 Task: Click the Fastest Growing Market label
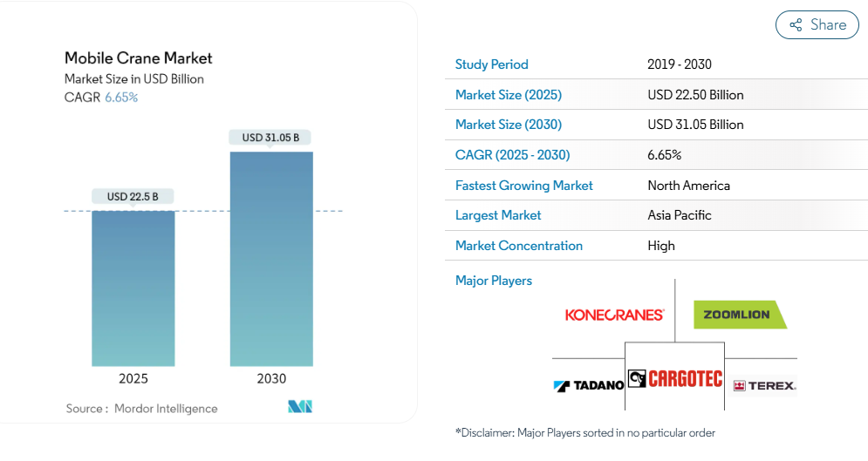[x=523, y=186]
